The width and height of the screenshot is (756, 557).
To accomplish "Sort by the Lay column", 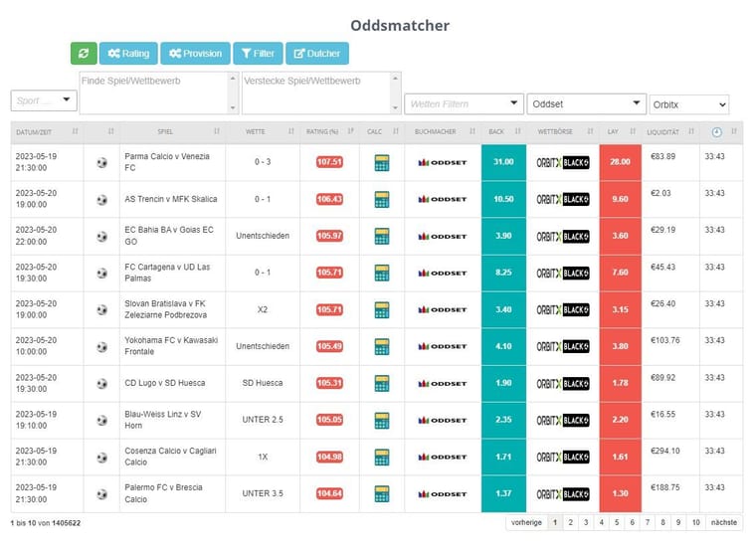I will click(621, 131).
